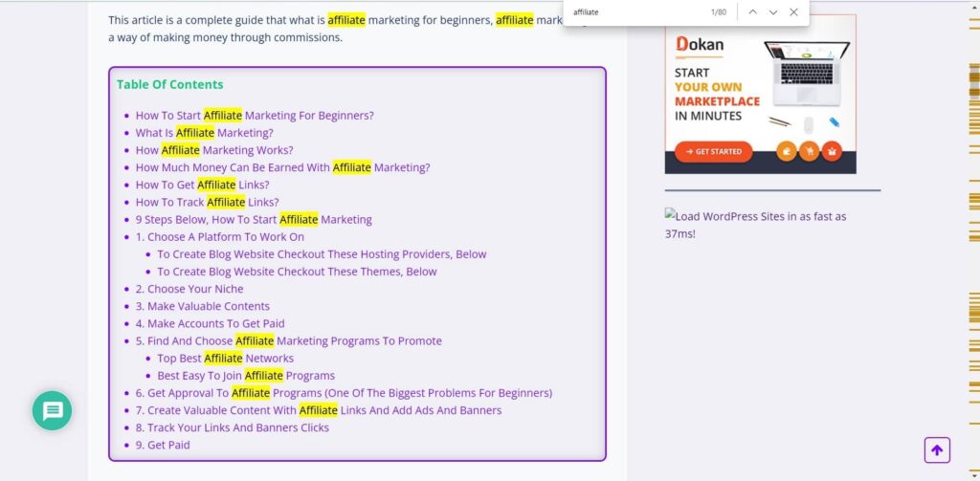Open the green chat bubble widget
Viewport: 980px width, 481px height.
[x=53, y=410]
